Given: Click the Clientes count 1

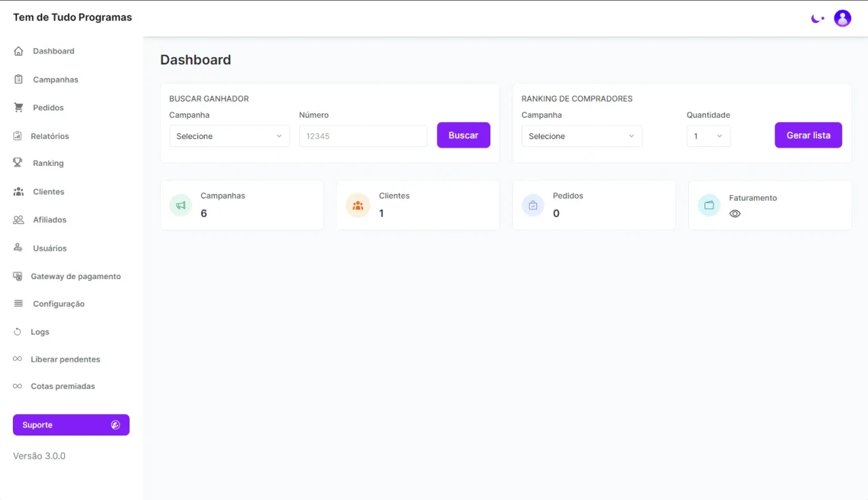Looking at the screenshot, I should coord(381,213).
